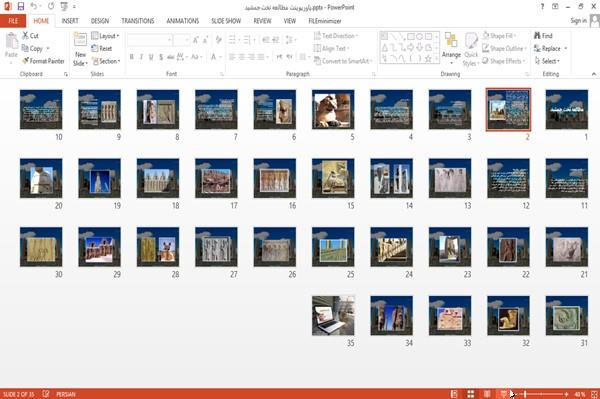The width and height of the screenshot is (600, 399).
Task: Open Layout dropdown
Action: click(x=105, y=36)
